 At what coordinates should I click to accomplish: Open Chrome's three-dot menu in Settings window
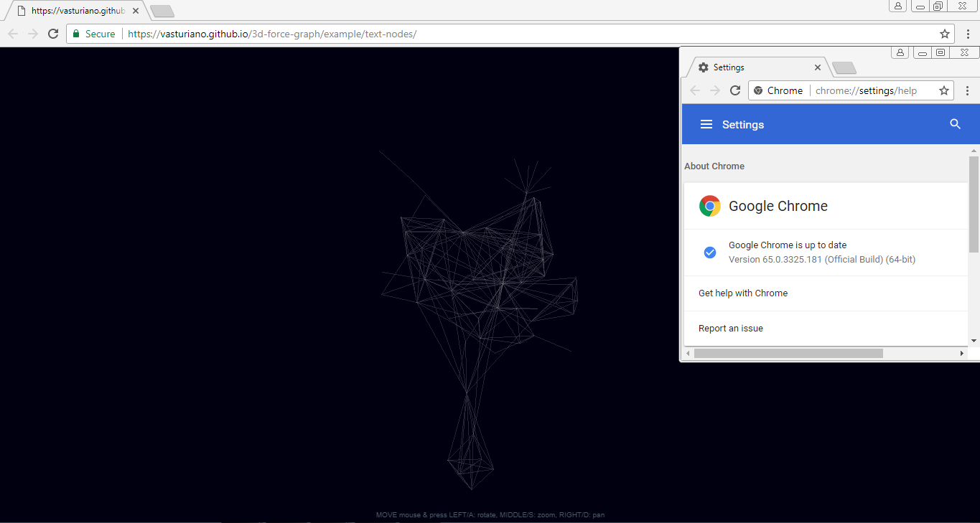[968, 90]
